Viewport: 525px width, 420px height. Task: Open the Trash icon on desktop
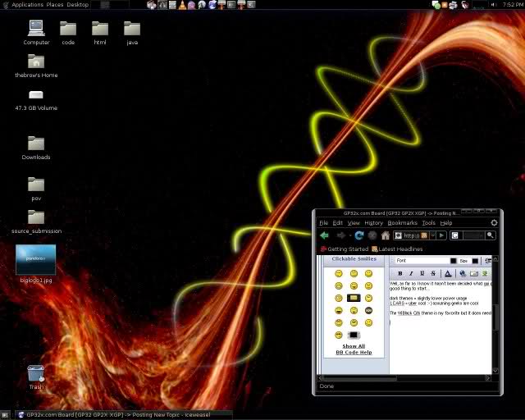click(x=36, y=373)
